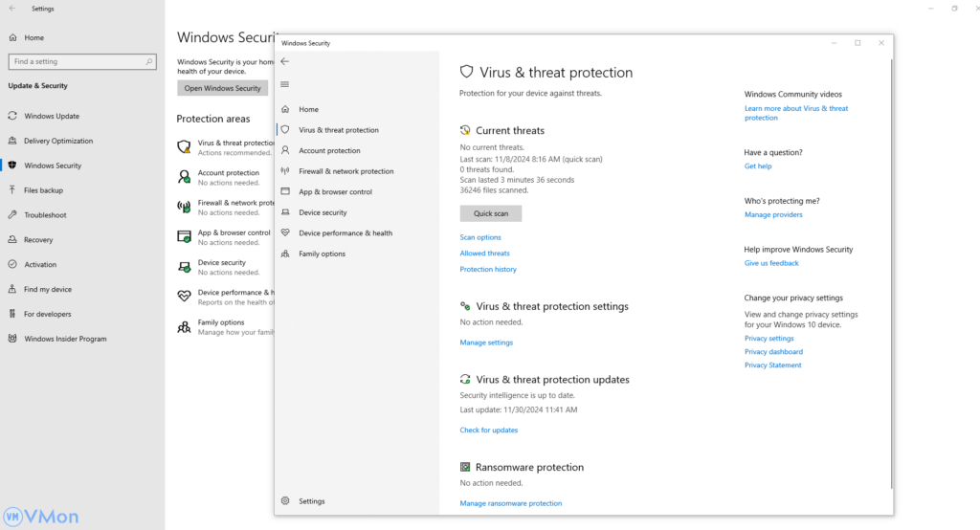Click the Device performance heart icon in sidebar
Viewport: 980px width, 530px height.
[285, 232]
